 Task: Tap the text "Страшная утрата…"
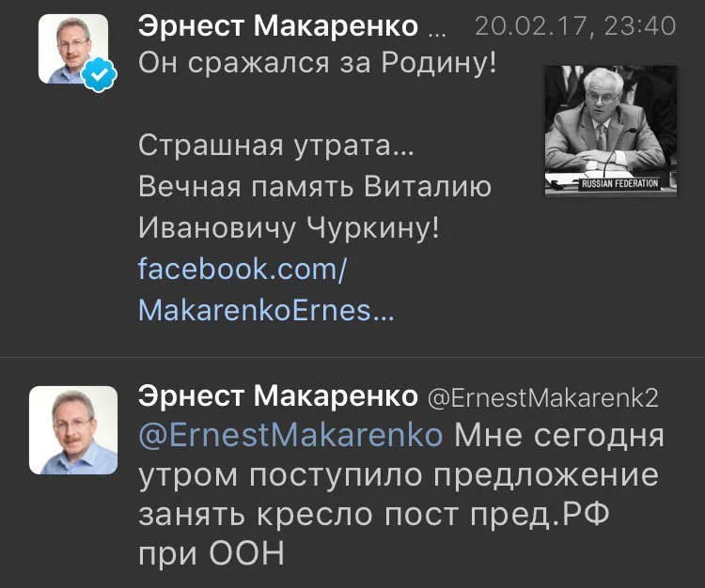(275, 147)
